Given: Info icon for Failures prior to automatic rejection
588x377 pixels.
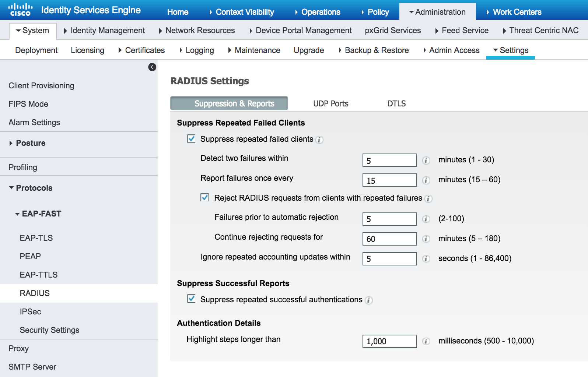Looking at the screenshot, I should (426, 219).
